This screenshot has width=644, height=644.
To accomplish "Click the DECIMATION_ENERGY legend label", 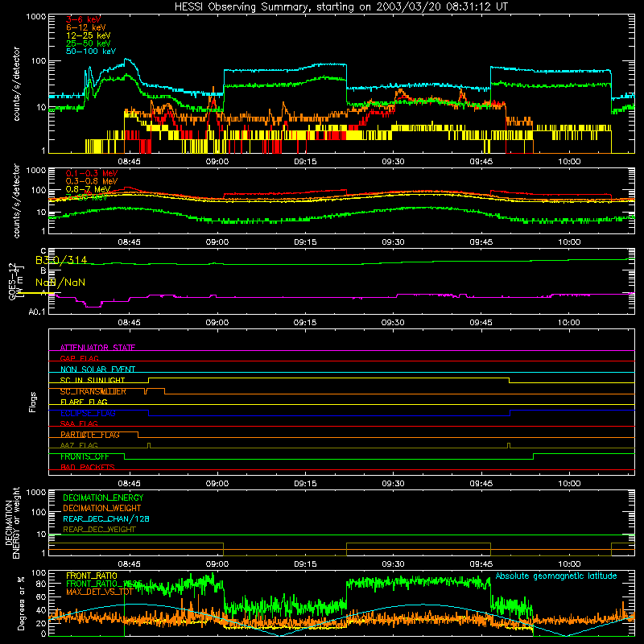I will pos(103,497).
